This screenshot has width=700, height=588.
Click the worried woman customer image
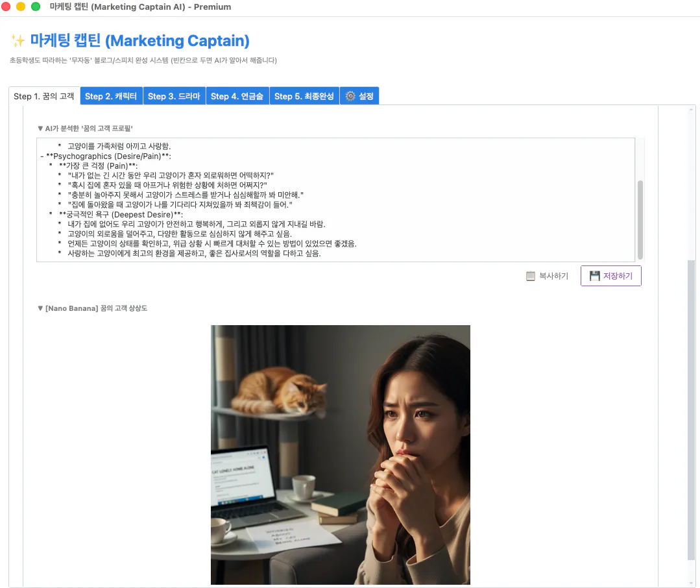point(340,454)
